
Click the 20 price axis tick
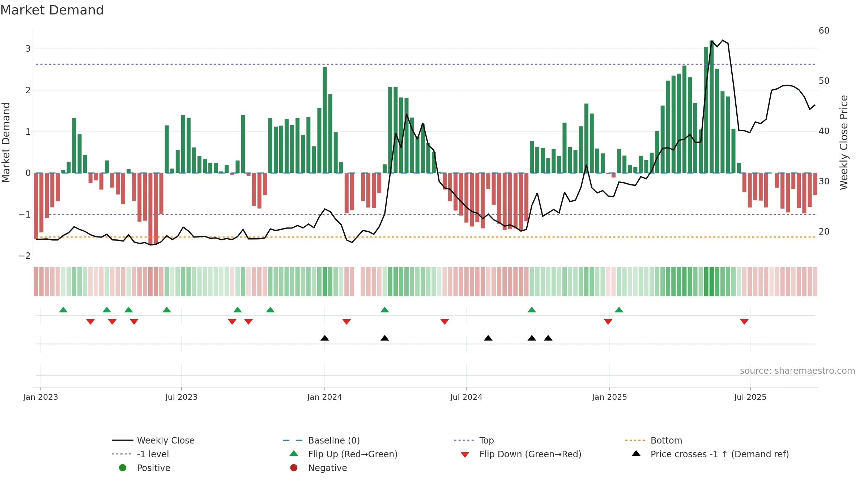click(824, 232)
